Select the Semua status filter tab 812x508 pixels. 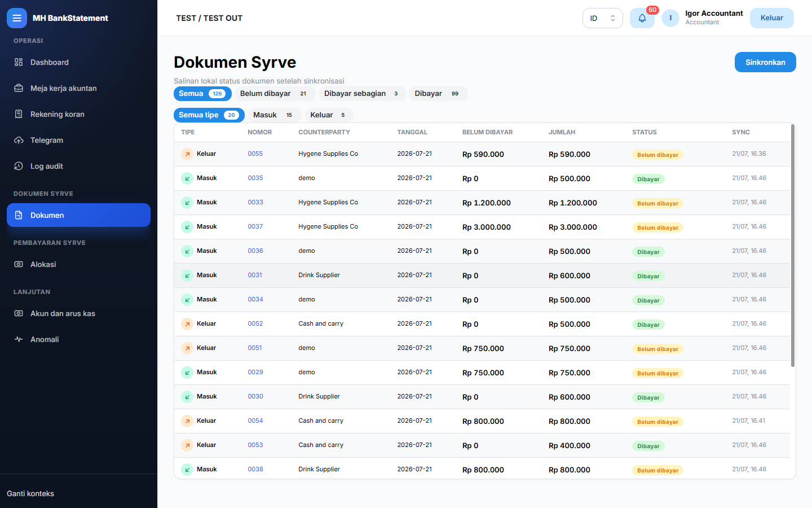pyautogui.click(x=202, y=94)
